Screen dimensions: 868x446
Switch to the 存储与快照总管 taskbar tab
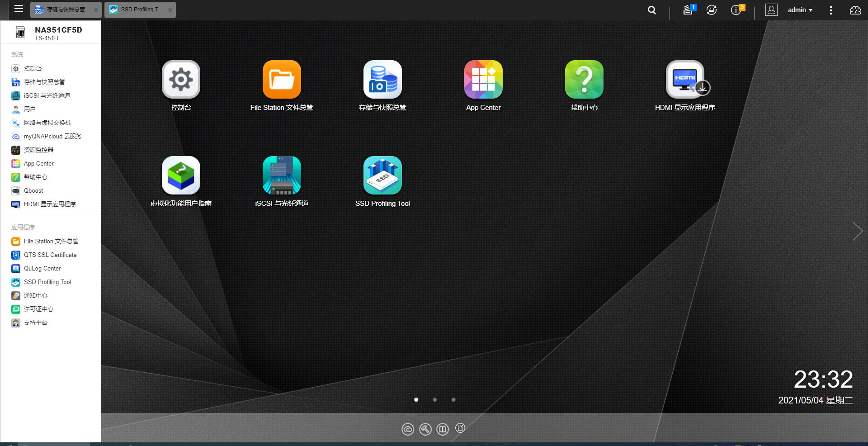click(66, 9)
